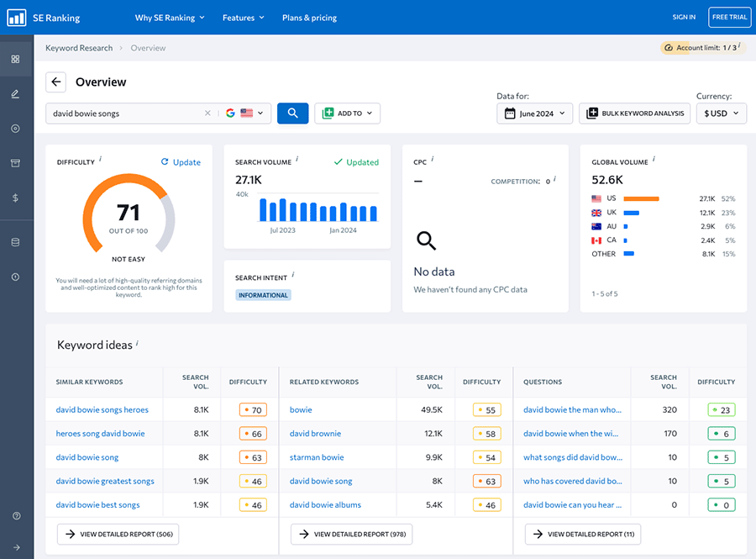Go back with the arrow beside Overview
Image resolution: width=756 pixels, height=559 pixels.
click(56, 82)
